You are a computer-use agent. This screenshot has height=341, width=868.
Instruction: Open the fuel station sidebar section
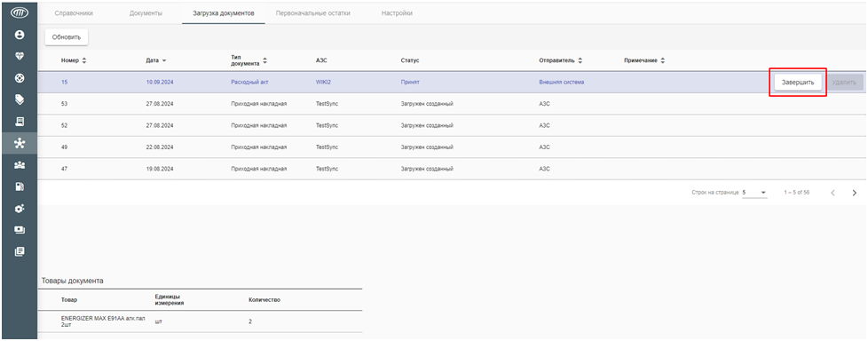20,186
